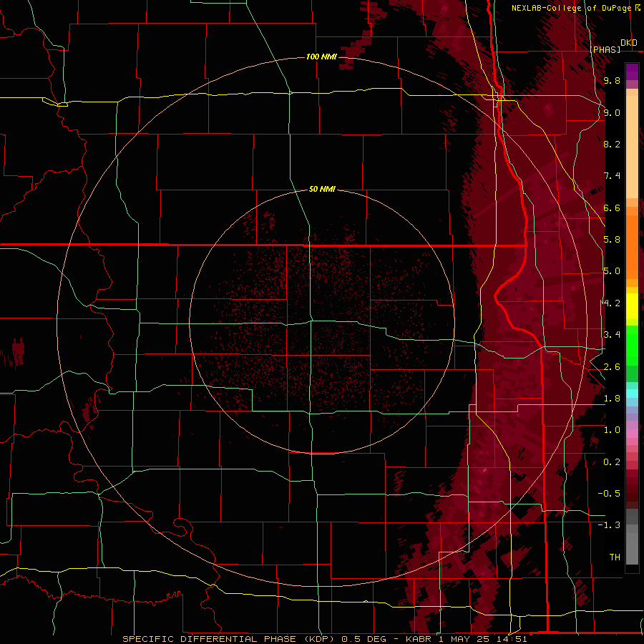The height and width of the screenshot is (644, 644).
Task: Click the 9.0 value on the scale
Action: (x=612, y=112)
